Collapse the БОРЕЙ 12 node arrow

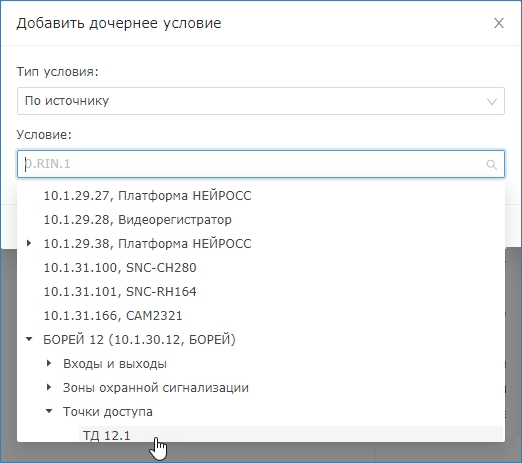pyautogui.click(x=29, y=339)
